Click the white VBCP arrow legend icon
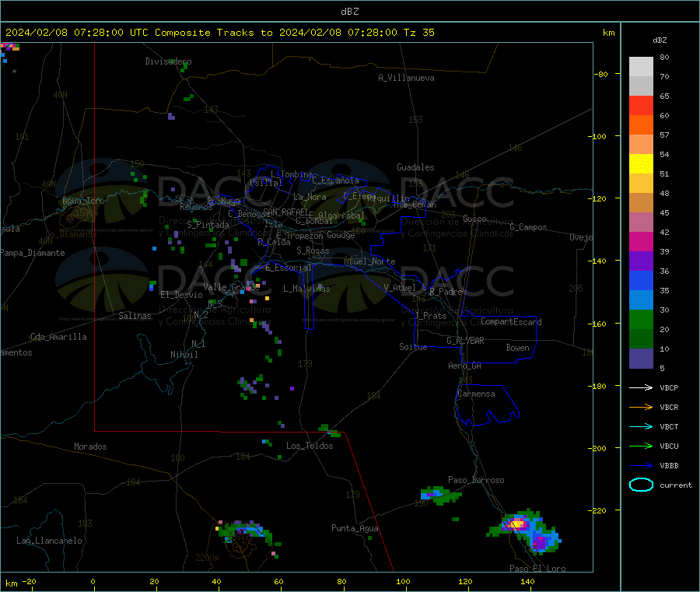 641,387
